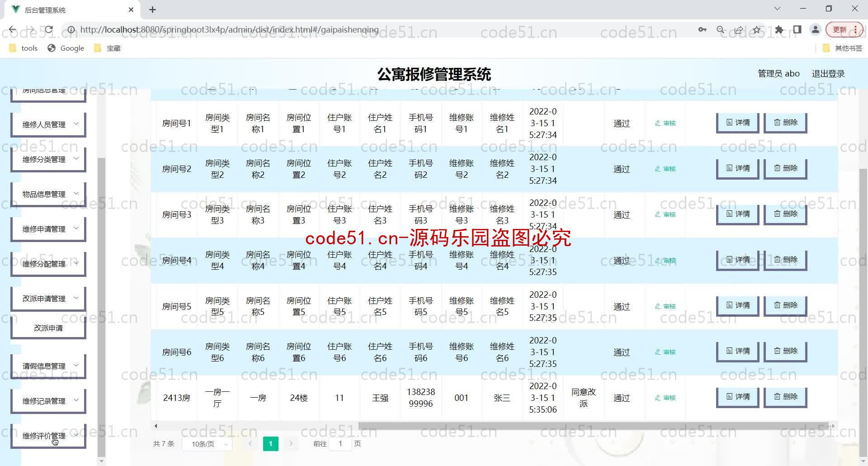The height and width of the screenshot is (466, 868).
Task: Click 审核 for row 房间号5
Action: point(665,306)
